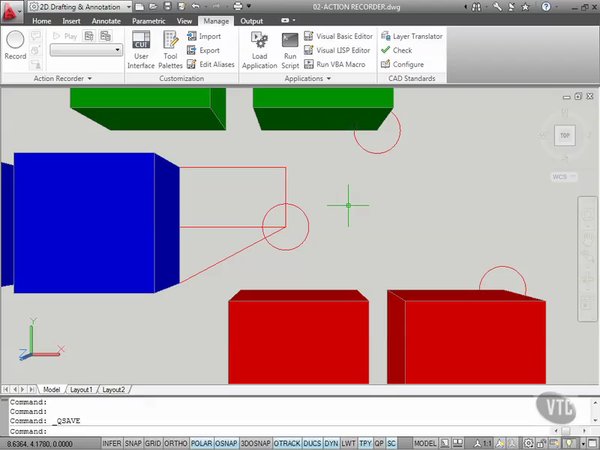Open CAD Standards Configure

tap(402, 64)
